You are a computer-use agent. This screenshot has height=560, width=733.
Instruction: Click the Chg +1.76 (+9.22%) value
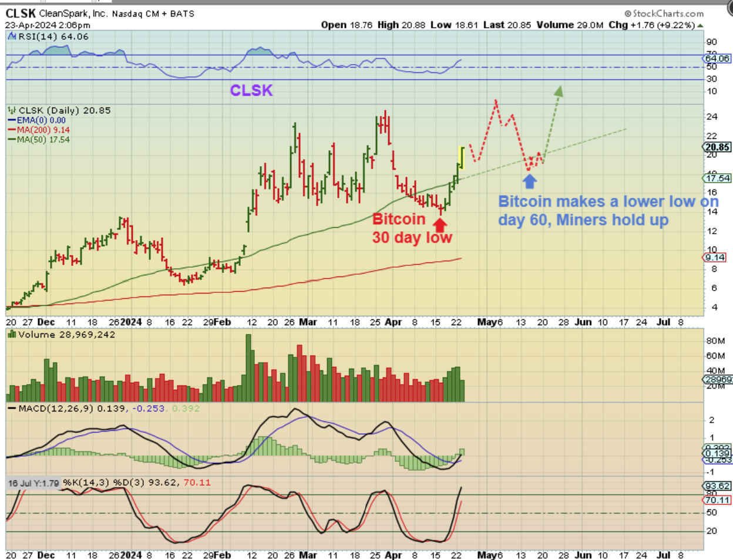651,25
